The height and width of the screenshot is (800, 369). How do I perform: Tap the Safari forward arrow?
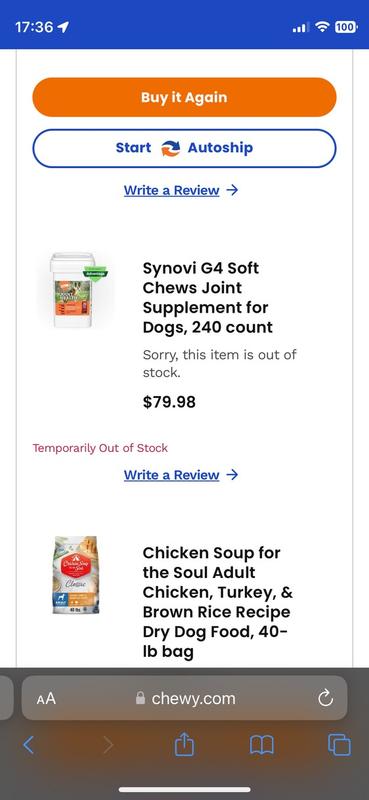coord(108,745)
